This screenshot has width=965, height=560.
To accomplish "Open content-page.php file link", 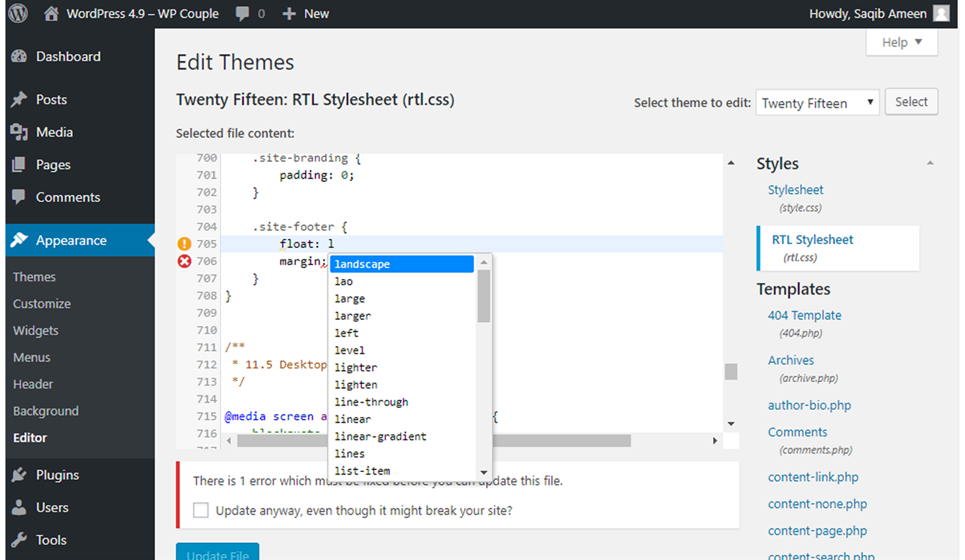I will pyautogui.click(x=817, y=530).
